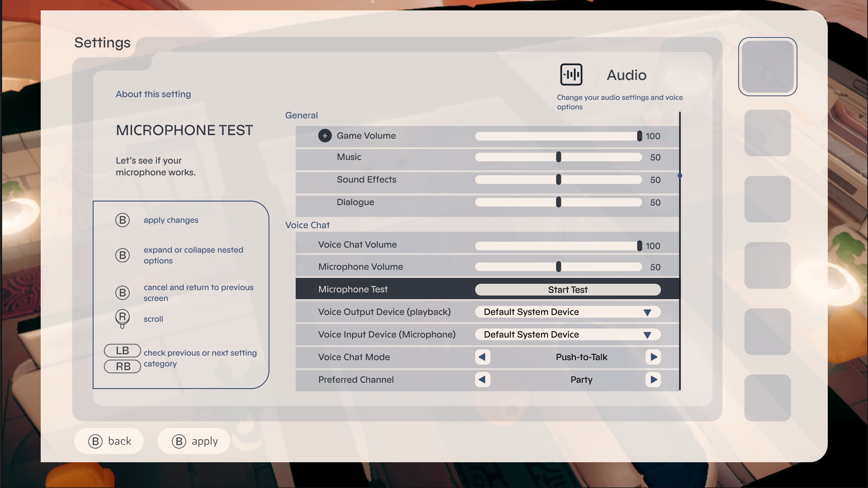Click the Audio waveform icon
The width and height of the screenshot is (868, 488).
[571, 74]
